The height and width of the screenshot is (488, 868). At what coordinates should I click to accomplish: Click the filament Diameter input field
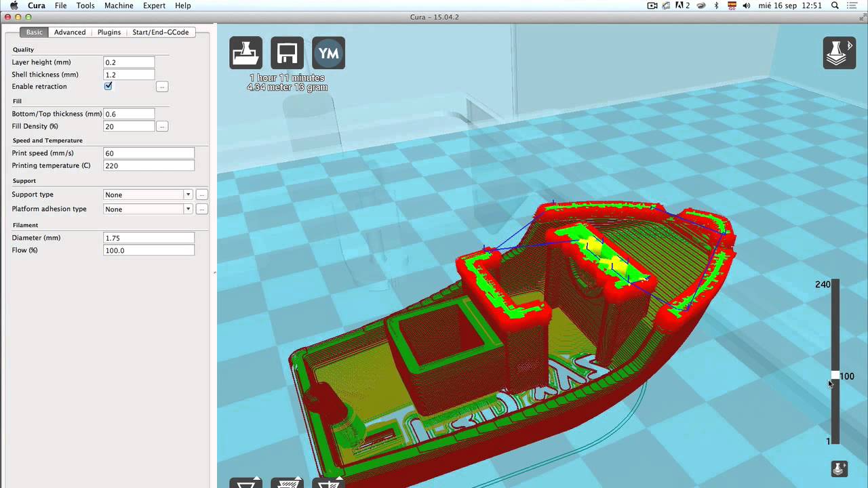click(149, 238)
